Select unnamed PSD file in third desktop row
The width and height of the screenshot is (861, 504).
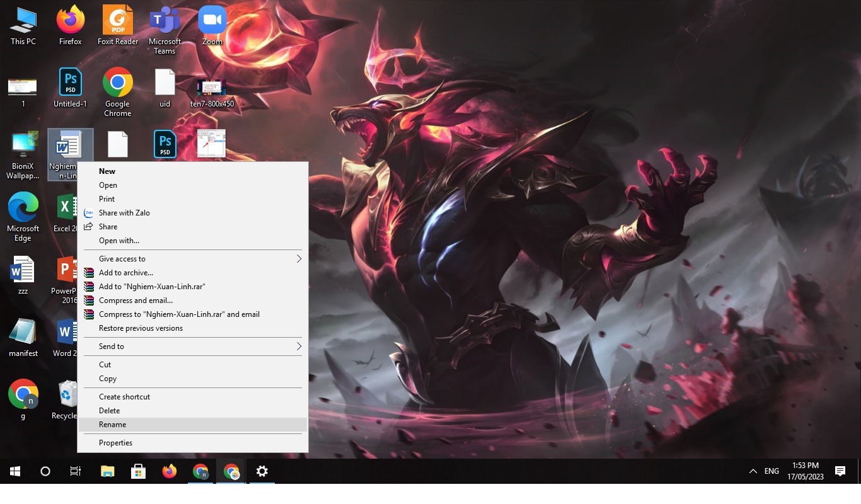165,144
